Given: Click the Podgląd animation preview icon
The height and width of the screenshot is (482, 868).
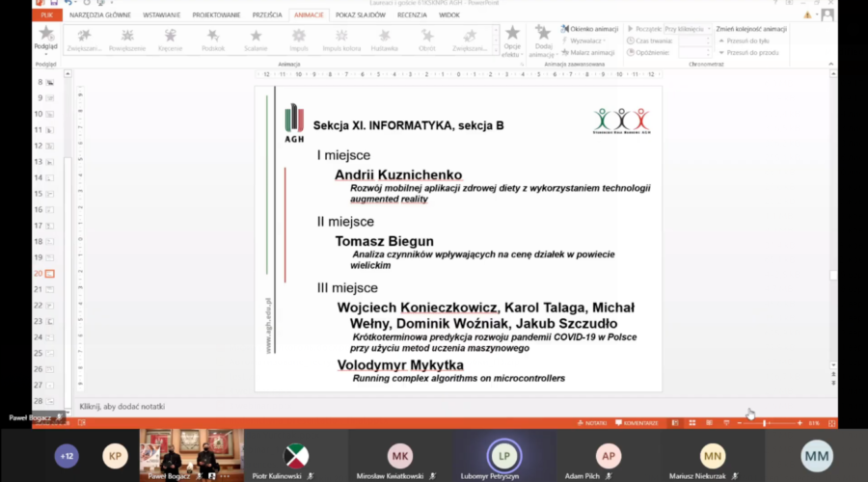Looking at the screenshot, I should [x=44, y=36].
